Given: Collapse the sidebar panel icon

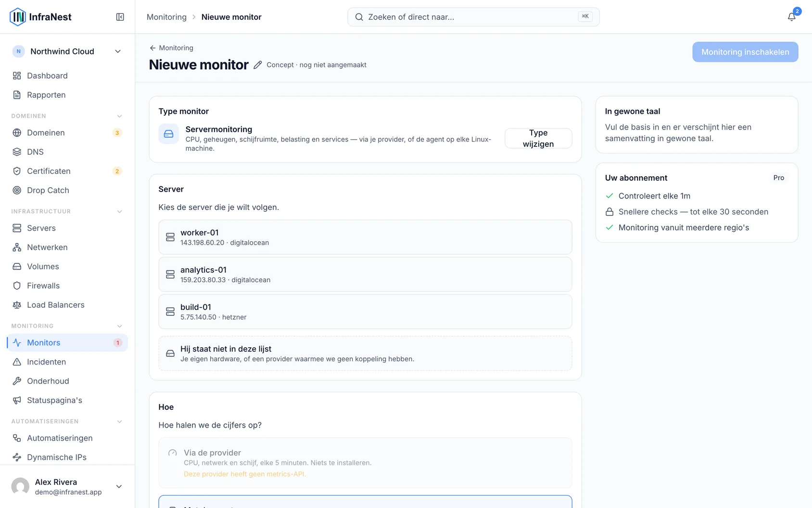Looking at the screenshot, I should point(120,17).
